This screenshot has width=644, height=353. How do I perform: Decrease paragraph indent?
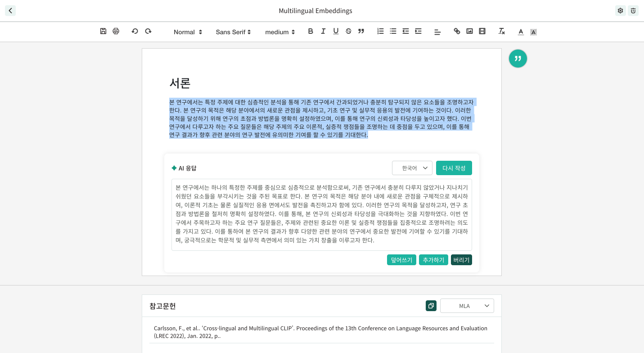click(x=405, y=31)
